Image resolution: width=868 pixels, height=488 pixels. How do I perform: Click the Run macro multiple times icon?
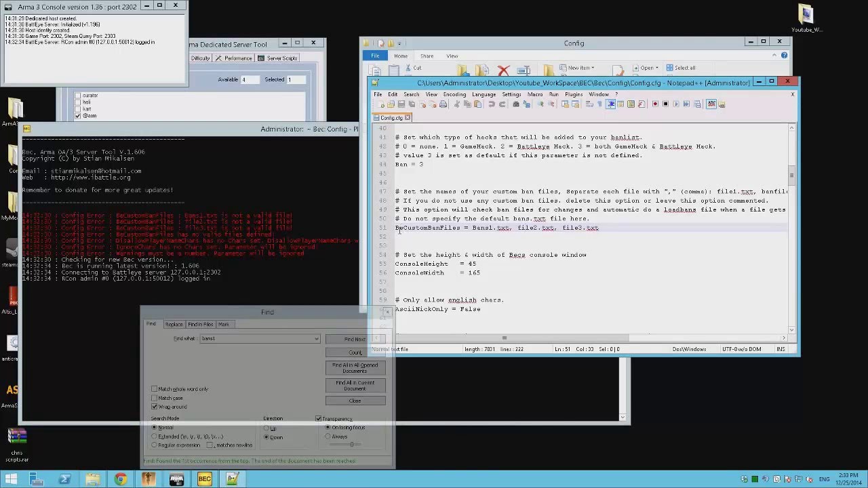coord(686,104)
